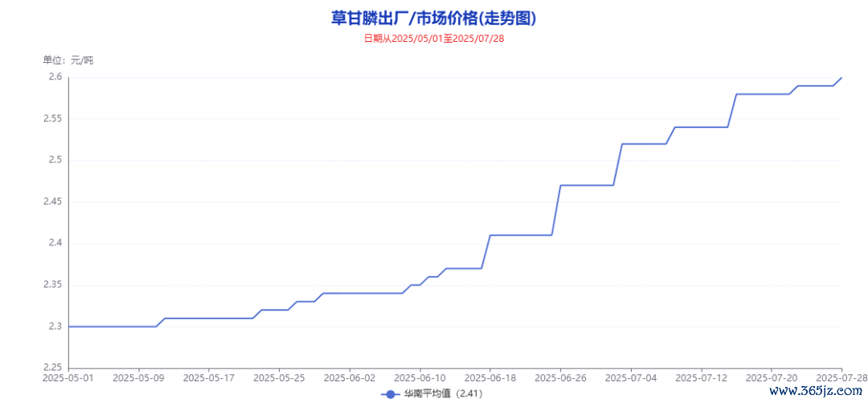Click the y-axis label 2.5
The image size is (868, 403).
(x=55, y=160)
